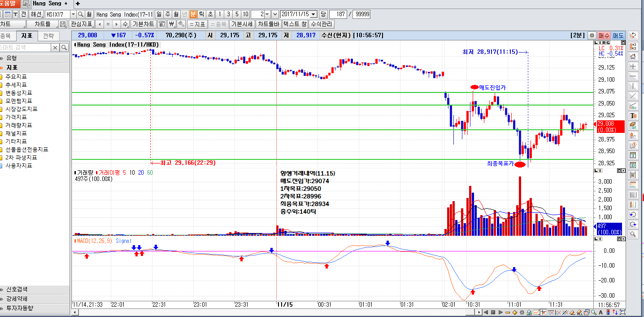Select the boxed T text tool
The height and width of the screenshot is (317, 644).
tap(633, 155)
